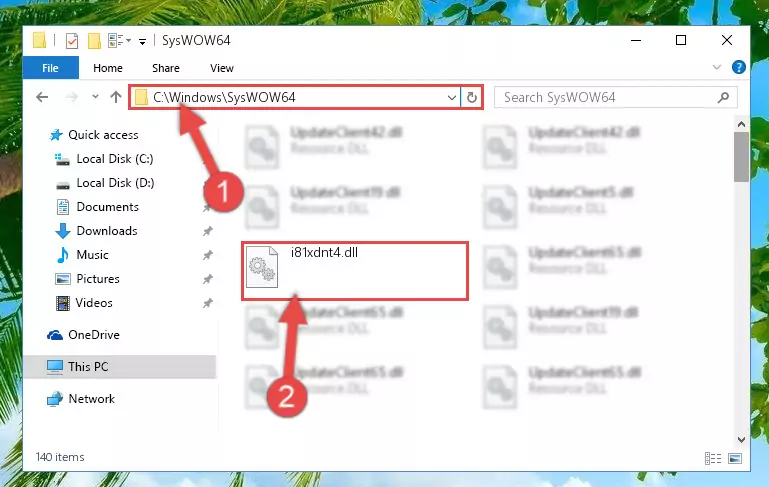
Task: Open the recent locations dropdown
Action: click(95, 97)
